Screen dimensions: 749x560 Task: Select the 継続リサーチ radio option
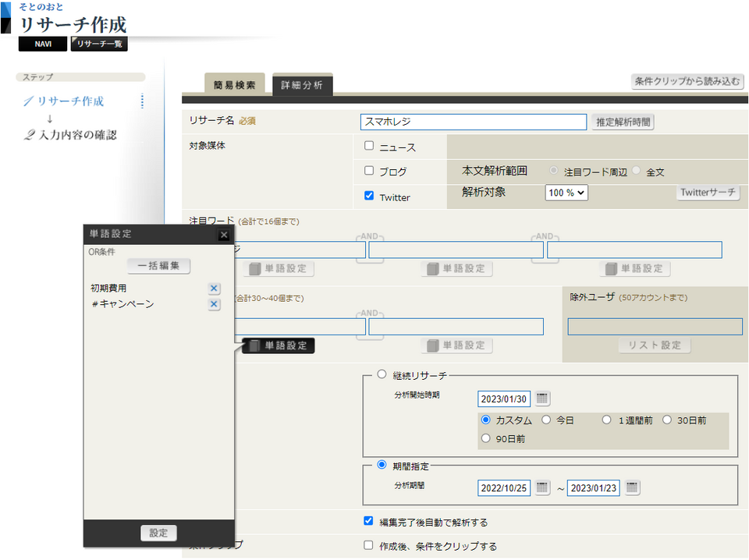pos(382,374)
